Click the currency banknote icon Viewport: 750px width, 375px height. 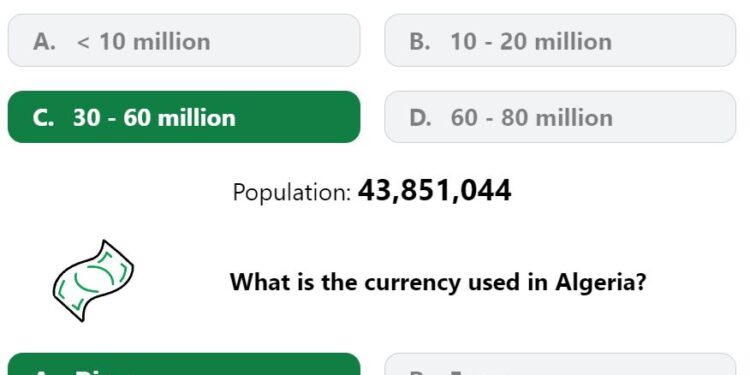point(93,281)
